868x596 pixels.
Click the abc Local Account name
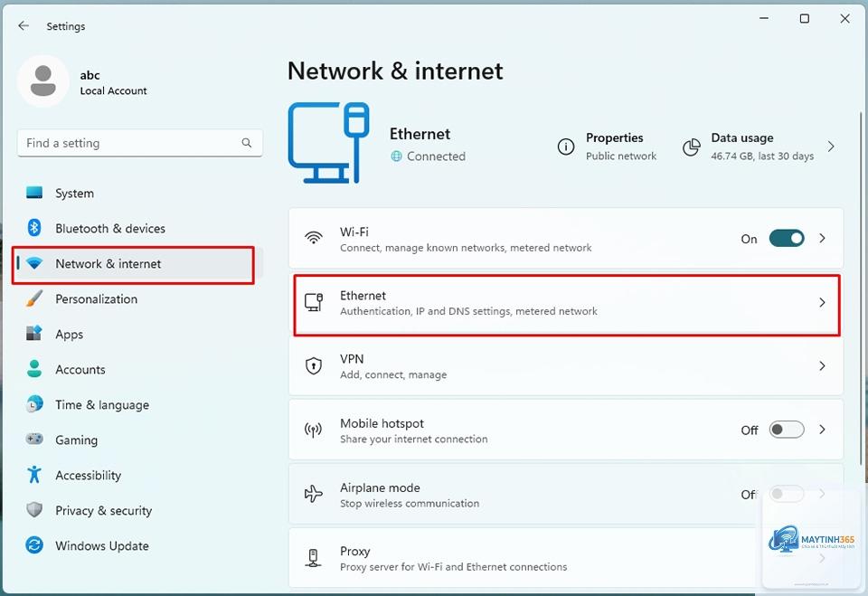coord(114,82)
